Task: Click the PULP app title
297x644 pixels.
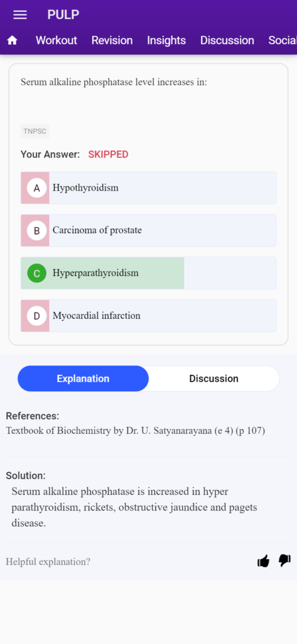Action: 63,15
